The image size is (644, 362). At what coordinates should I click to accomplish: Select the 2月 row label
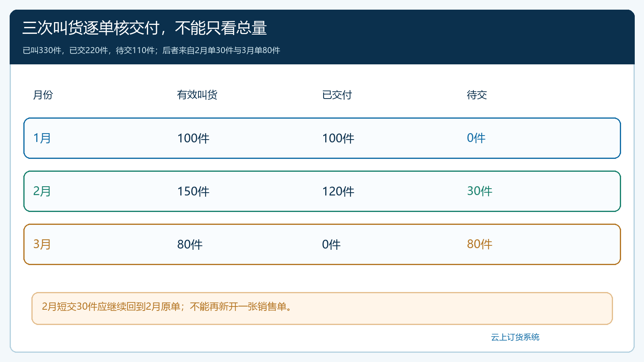(42, 191)
